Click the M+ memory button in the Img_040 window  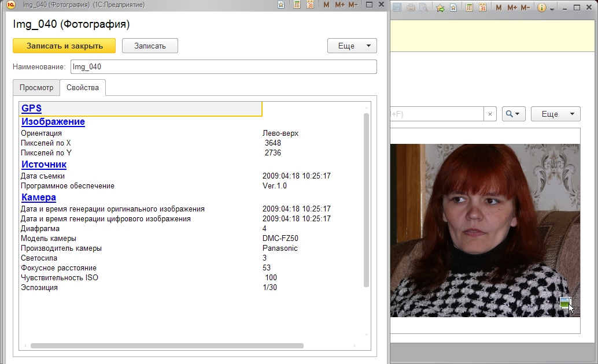click(x=339, y=5)
